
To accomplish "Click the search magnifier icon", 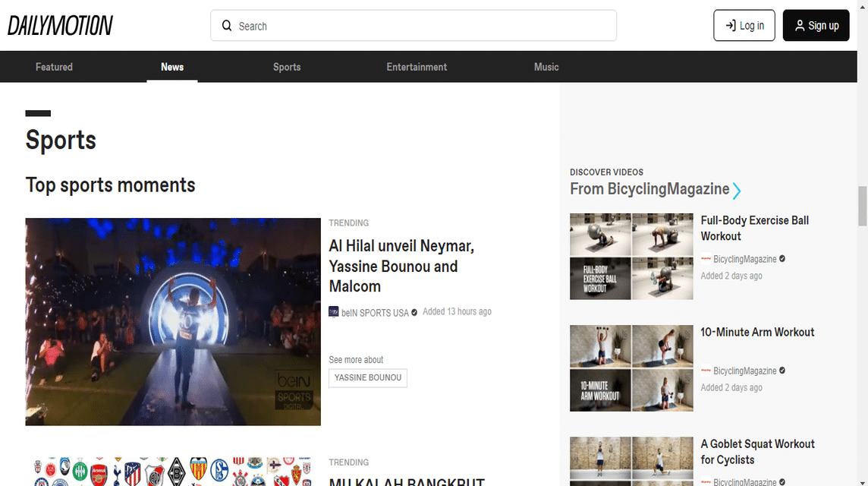I will (x=227, y=26).
